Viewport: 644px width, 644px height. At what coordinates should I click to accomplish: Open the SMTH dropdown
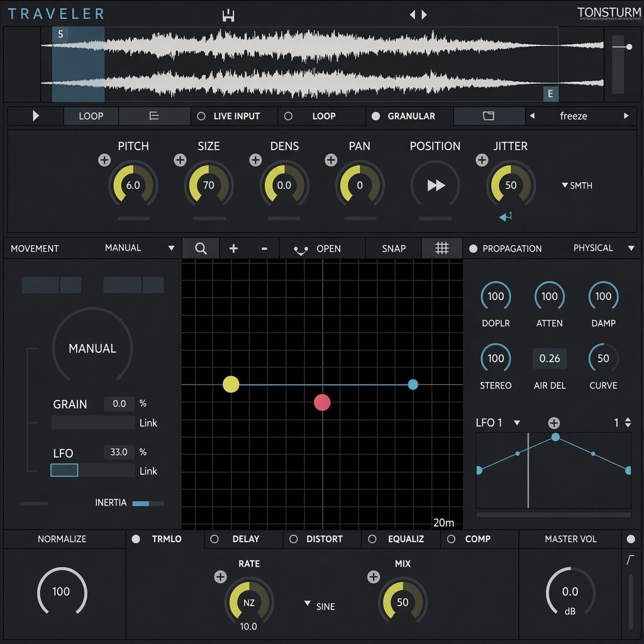coord(577,186)
